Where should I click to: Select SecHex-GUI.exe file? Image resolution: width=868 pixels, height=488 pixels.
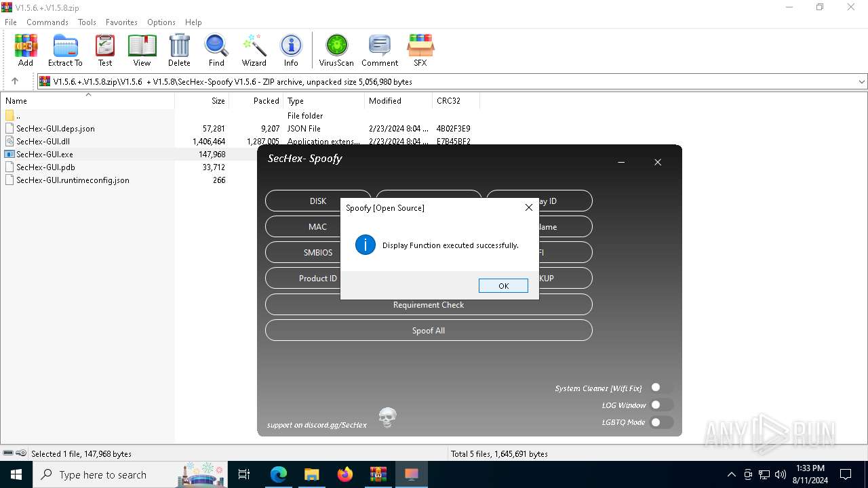click(x=45, y=154)
